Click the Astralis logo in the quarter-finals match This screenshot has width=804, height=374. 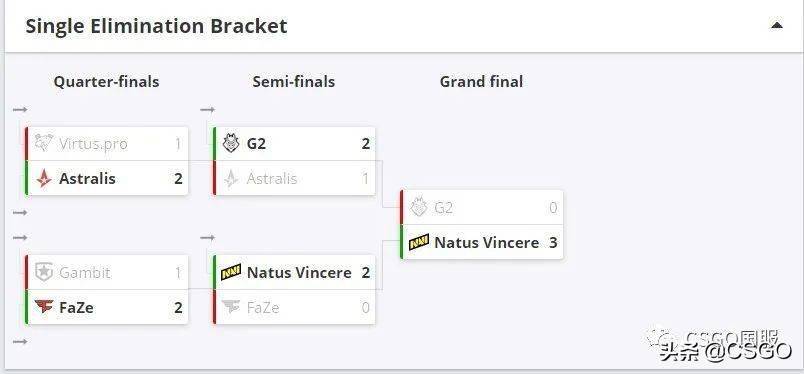click(x=44, y=179)
